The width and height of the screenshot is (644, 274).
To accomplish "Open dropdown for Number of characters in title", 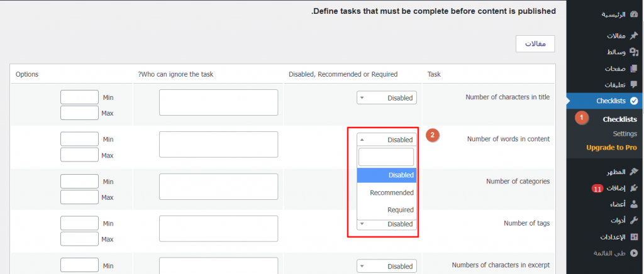I will [387, 98].
